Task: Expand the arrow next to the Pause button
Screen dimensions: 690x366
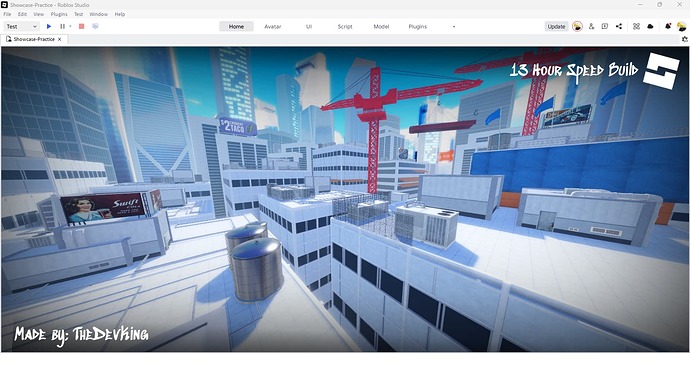Action: coord(70,26)
